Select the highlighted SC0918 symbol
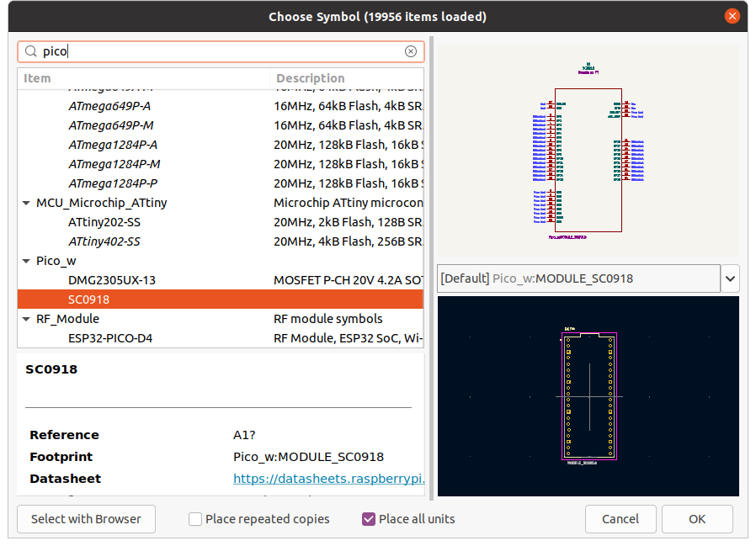The width and height of the screenshot is (756, 546). (221, 300)
